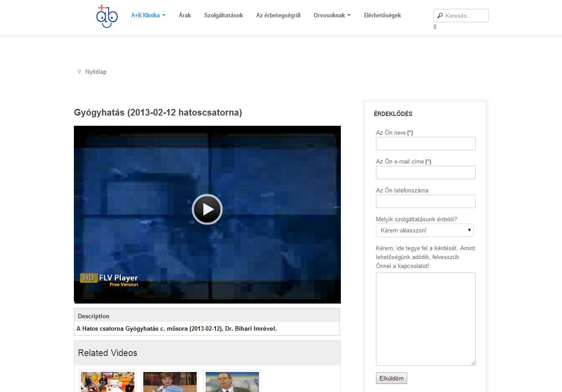562x392 pixels.
Task: Open the Árak menu item
Action: (x=185, y=16)
